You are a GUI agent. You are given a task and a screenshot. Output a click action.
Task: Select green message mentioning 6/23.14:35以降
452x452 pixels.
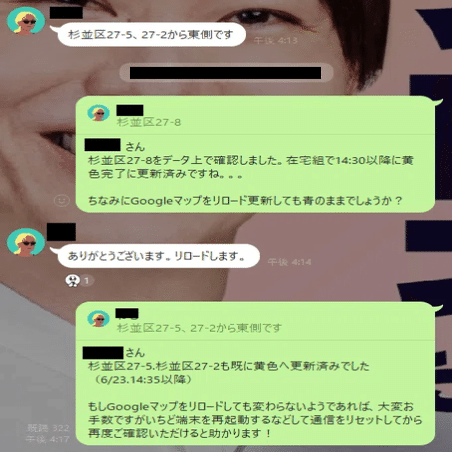(x=255, y=373)
